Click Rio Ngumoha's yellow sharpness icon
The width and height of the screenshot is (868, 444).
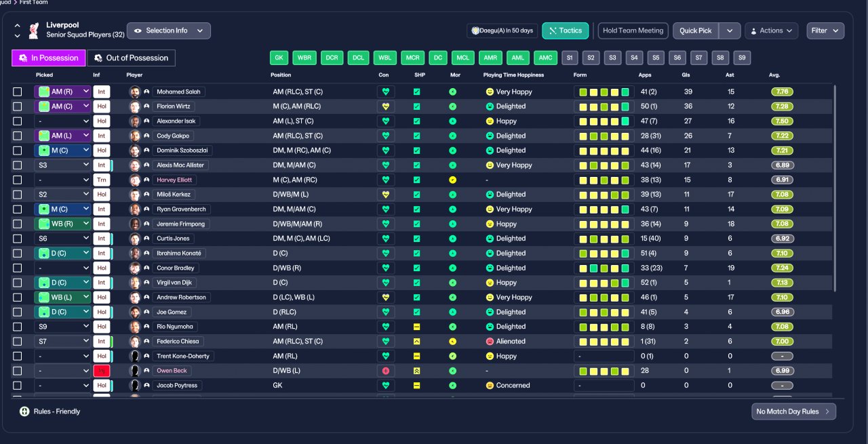pyautogui.click(x=416, y=327)
